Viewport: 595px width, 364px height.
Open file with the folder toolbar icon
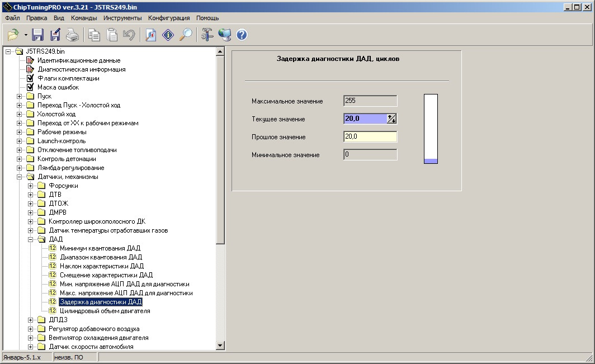(x=13, y=35)
